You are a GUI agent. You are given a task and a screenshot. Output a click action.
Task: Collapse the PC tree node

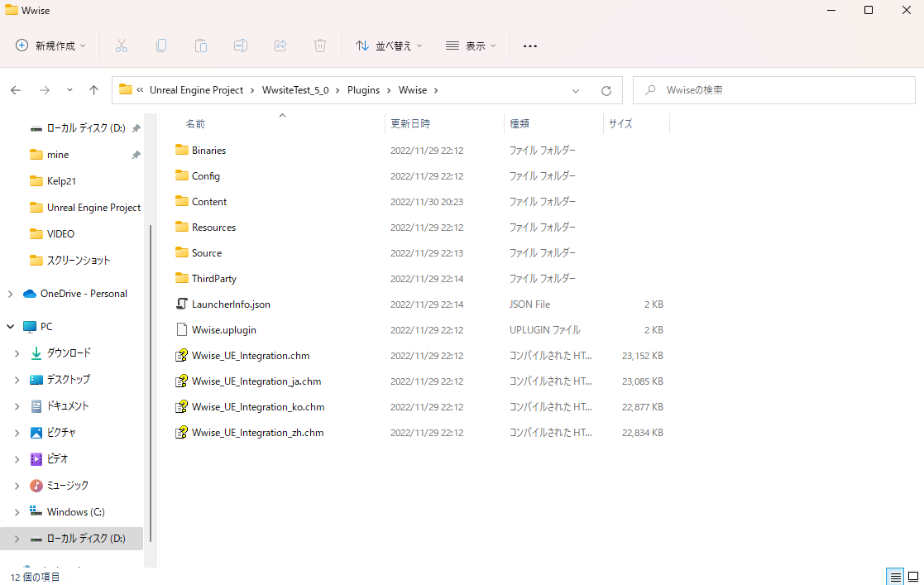10,326
